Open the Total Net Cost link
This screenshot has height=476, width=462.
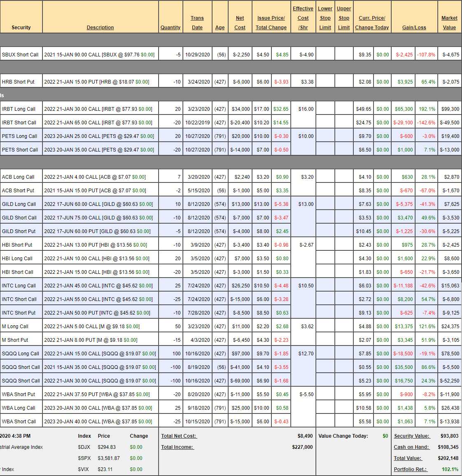pyautogui.click(x=179, y=436)
